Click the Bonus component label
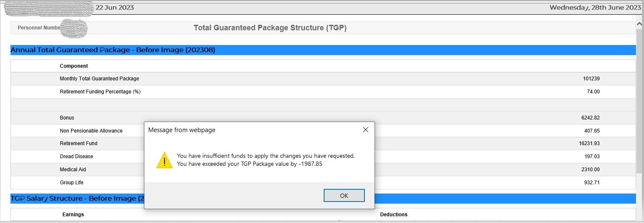Image resolution: width=644 pixels, height=223 pixels. pos(67,118)
